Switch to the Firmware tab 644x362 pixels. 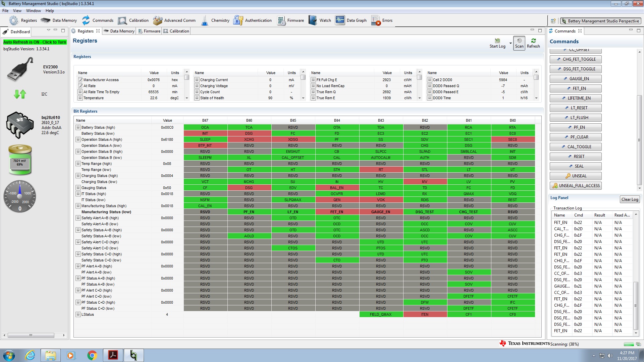coord(149,31)
